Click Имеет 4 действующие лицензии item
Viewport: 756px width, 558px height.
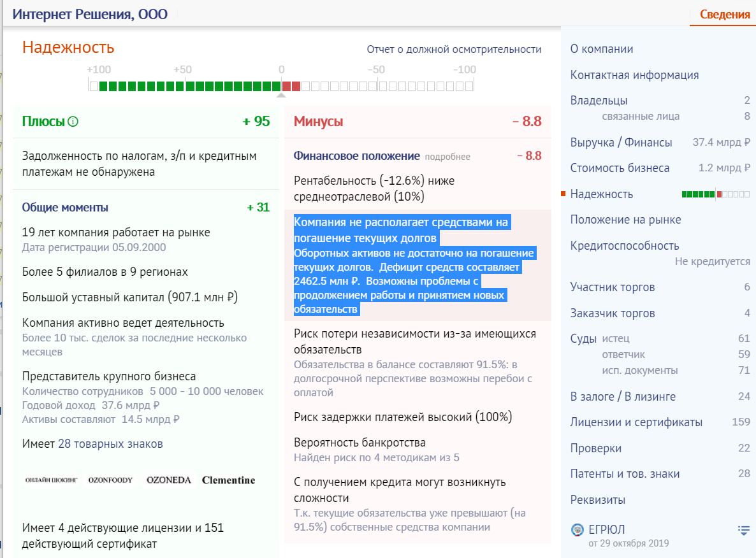click(x=123, y=536)
